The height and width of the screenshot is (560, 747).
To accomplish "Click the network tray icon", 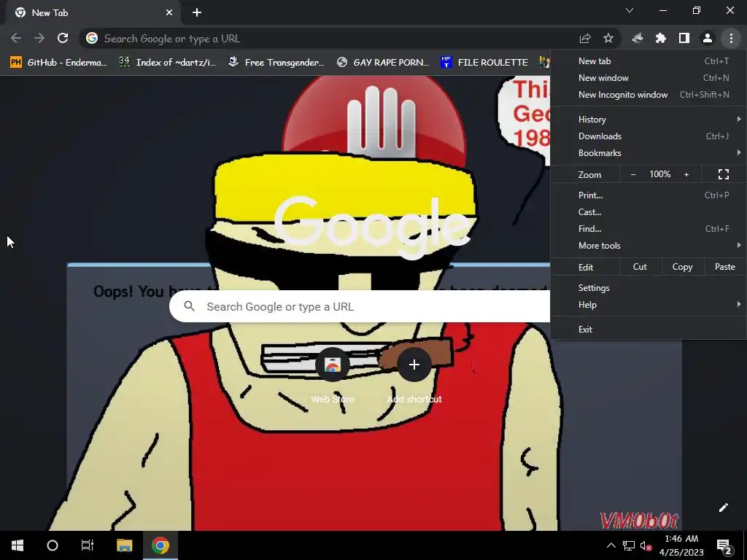I will (628, 545).
